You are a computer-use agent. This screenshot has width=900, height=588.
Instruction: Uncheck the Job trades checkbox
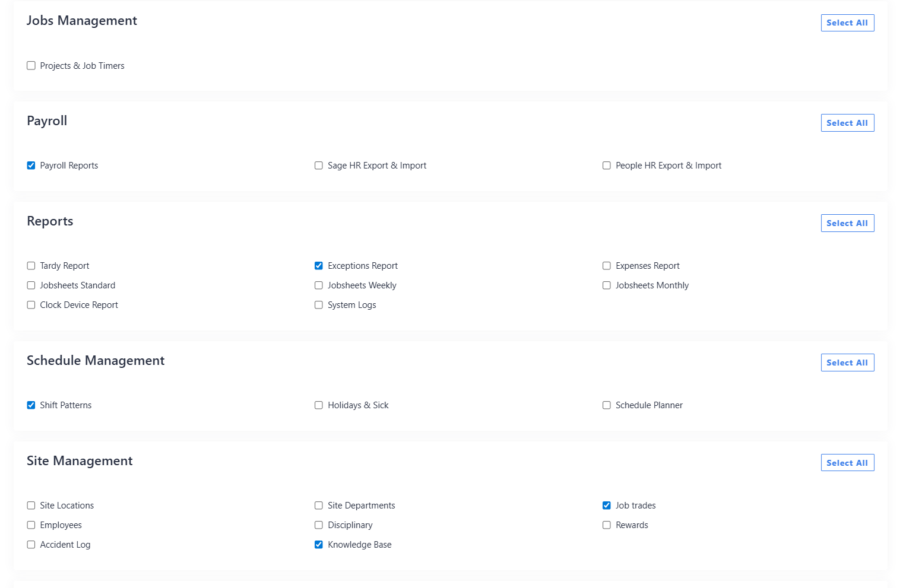606,506
